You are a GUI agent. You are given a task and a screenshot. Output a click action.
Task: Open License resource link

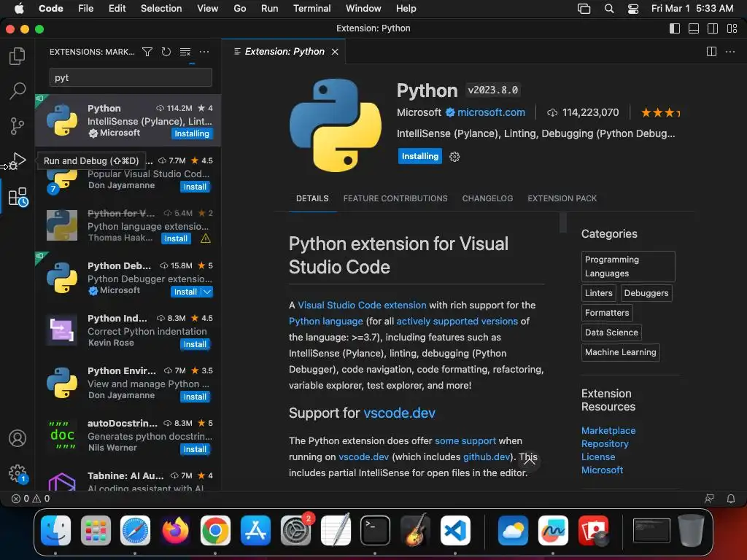pyautogui.click(x=598, y=456)
